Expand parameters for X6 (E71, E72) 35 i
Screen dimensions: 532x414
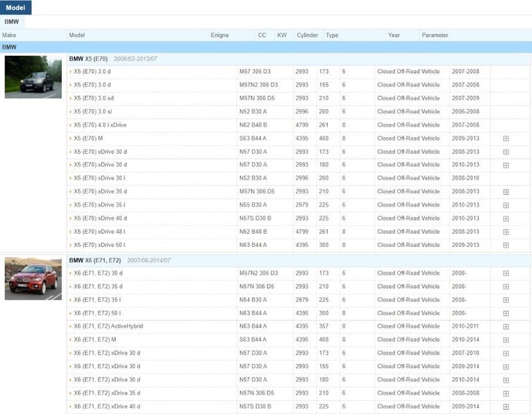[505, 300]
